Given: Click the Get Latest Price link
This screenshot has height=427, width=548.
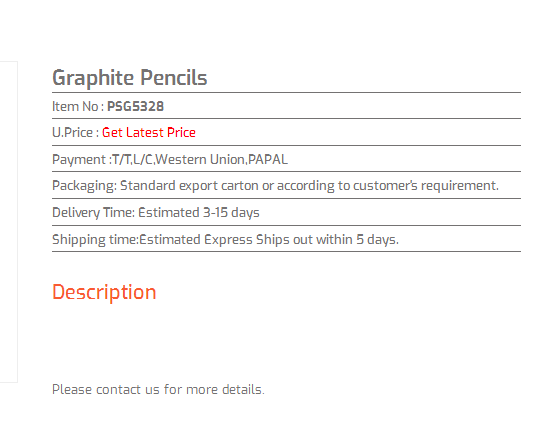Looking at the screenshot, I should click(149, 132).
